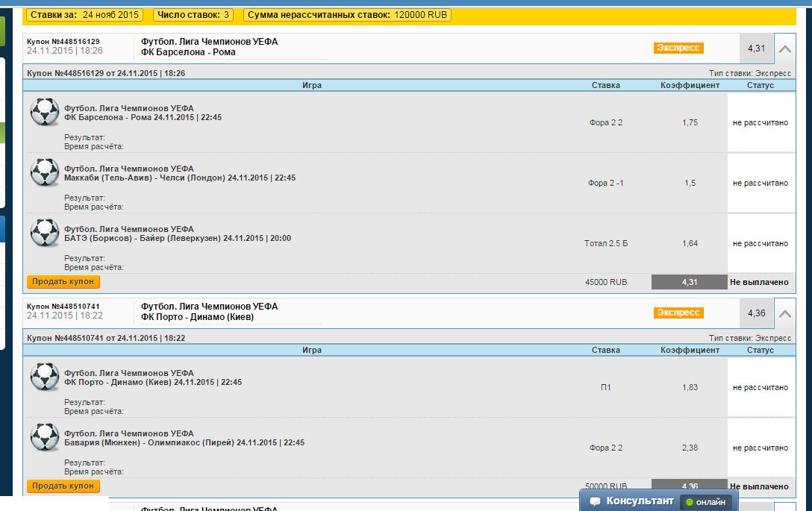Click soccer ball icon for БАТЭ - Байер row
Image resolution: width=812 pixels, height=511 pixels.
[45, 233]
